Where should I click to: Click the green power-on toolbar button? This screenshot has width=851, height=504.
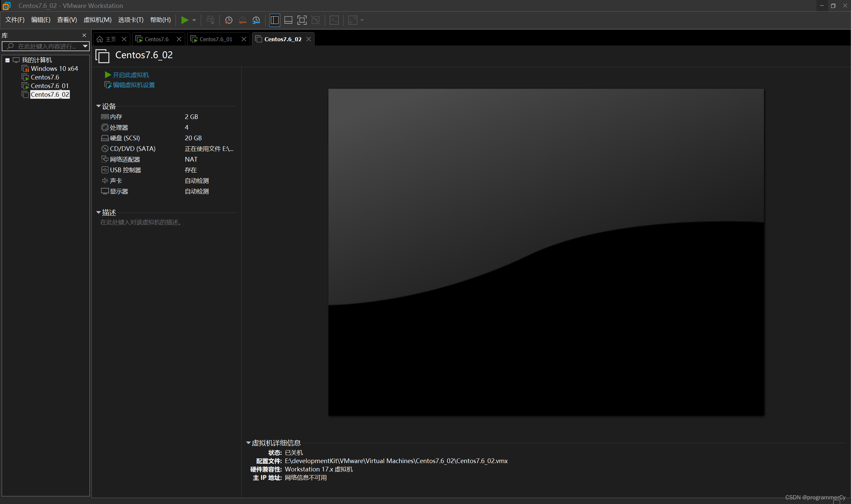coord(184,20)
